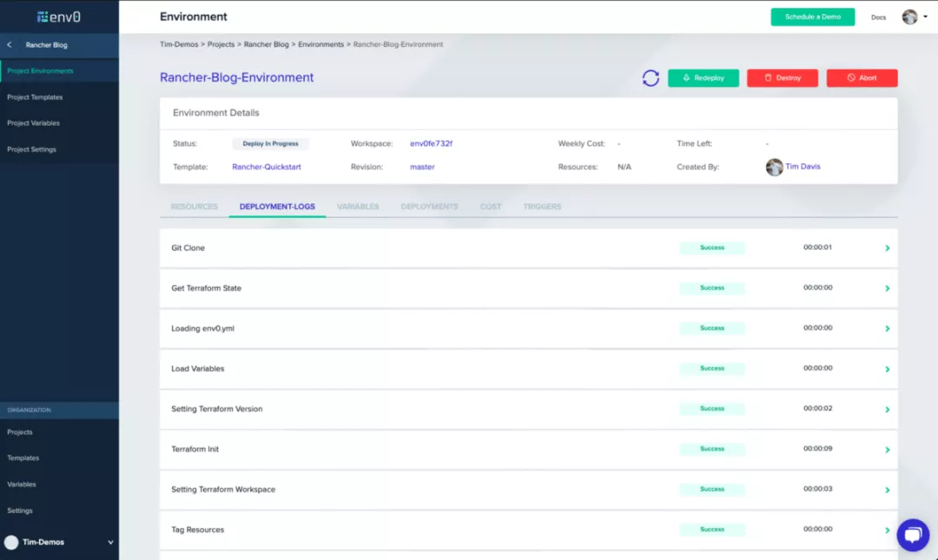Abort the current deployment
This screenshot has width=938, height=560.
pyautogui.click(x=862, y=78)
